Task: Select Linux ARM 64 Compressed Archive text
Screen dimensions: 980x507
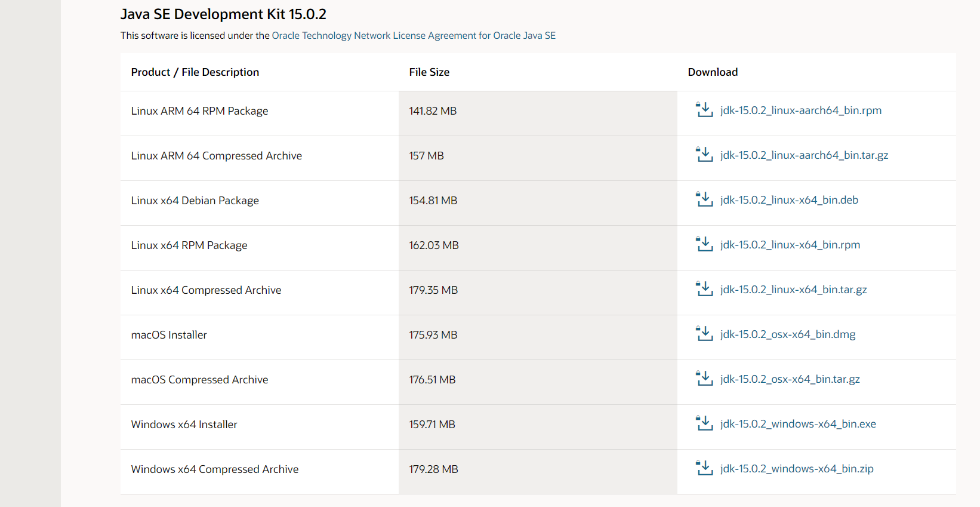Action: click(217, 156)
